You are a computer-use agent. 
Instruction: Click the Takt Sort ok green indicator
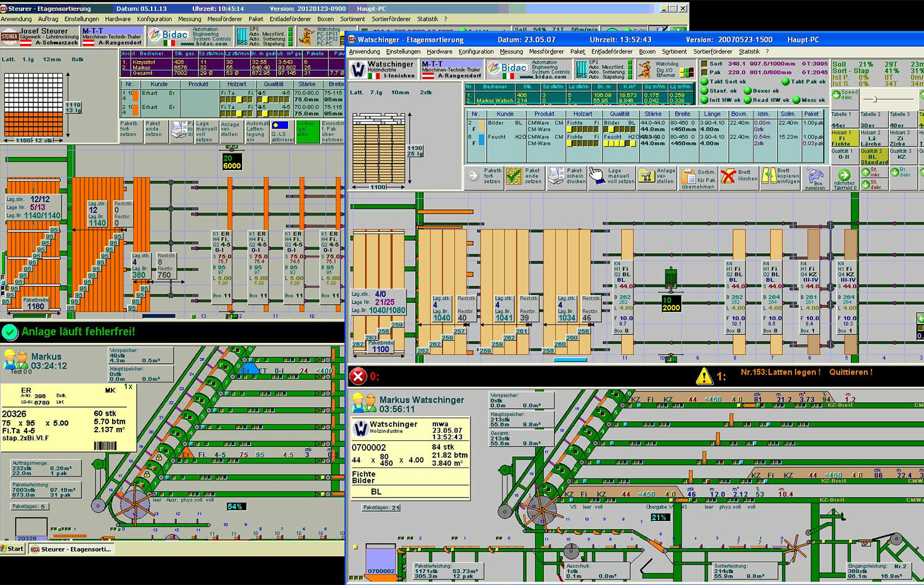705,82
